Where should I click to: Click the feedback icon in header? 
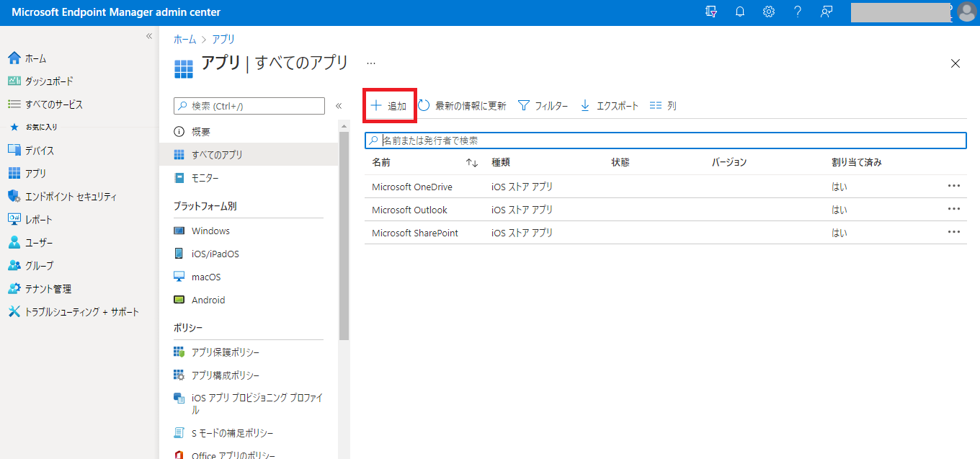pos(827,12)
